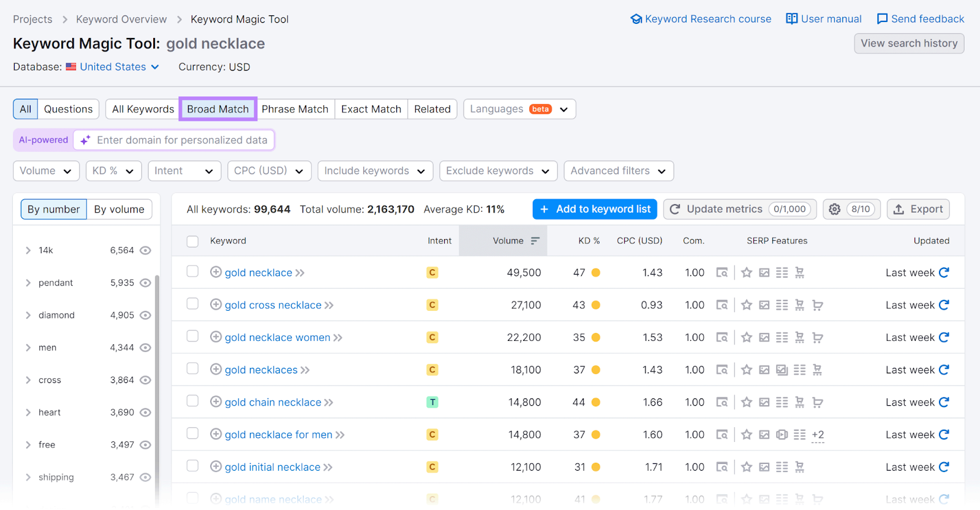Viewport: 980px width, 510px height.
Task: Select the Phrase Match tab
Action: click(x=295, y=109)
